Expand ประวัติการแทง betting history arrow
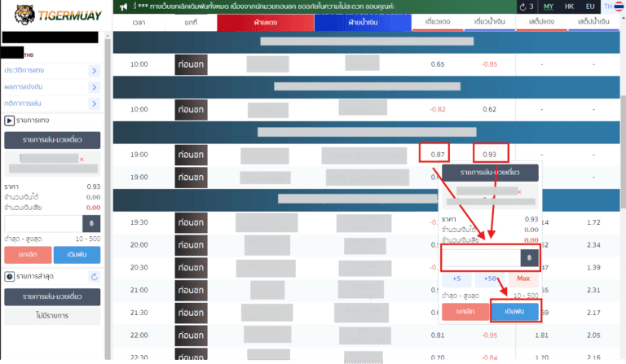This screenshot has height=364, width=626. tap(95, 71)
